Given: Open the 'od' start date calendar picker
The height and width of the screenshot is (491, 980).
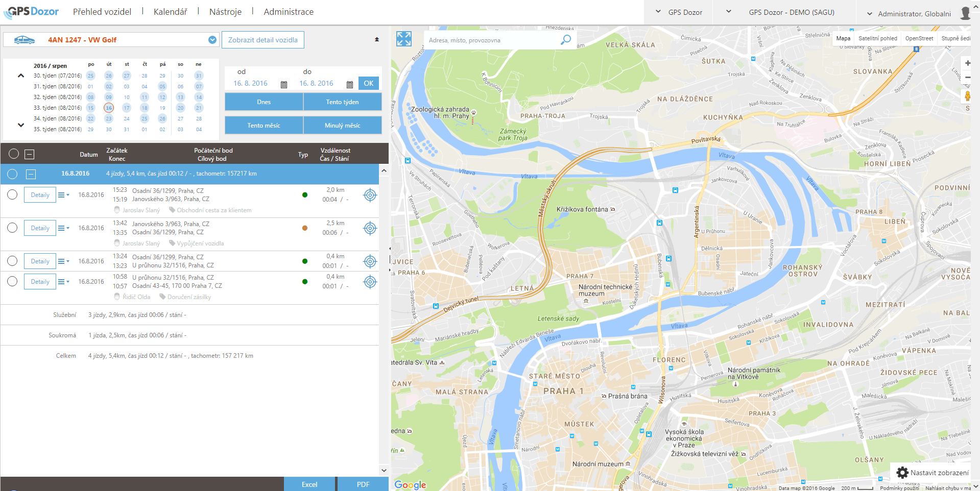Looking at the screenshot, I should click(x=284, y=84).
